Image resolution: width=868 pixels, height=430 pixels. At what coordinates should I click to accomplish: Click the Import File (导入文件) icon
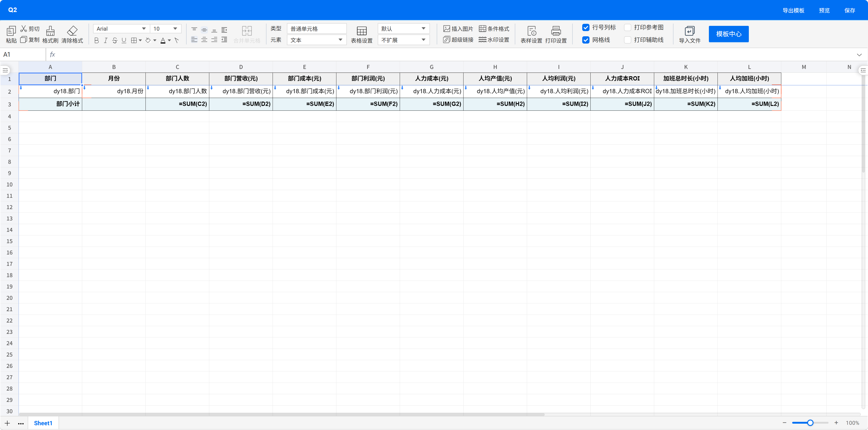pyautogui.click(x=689, y=31)
